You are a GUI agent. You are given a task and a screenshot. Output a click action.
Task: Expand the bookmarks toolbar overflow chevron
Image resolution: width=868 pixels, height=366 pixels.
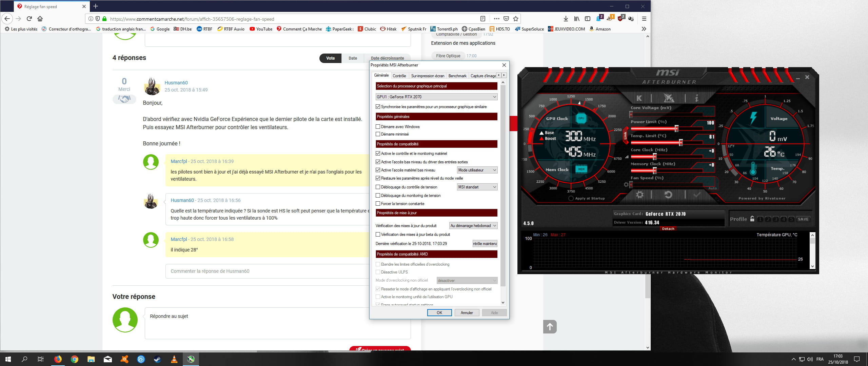(644, 29)
